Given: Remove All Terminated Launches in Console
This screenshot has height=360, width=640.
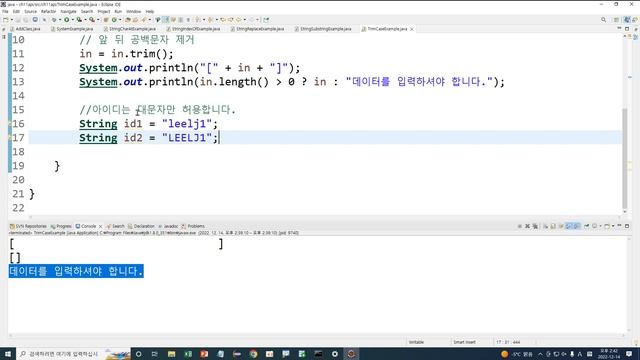Looking at the screenshot, I should pos(535,226).
